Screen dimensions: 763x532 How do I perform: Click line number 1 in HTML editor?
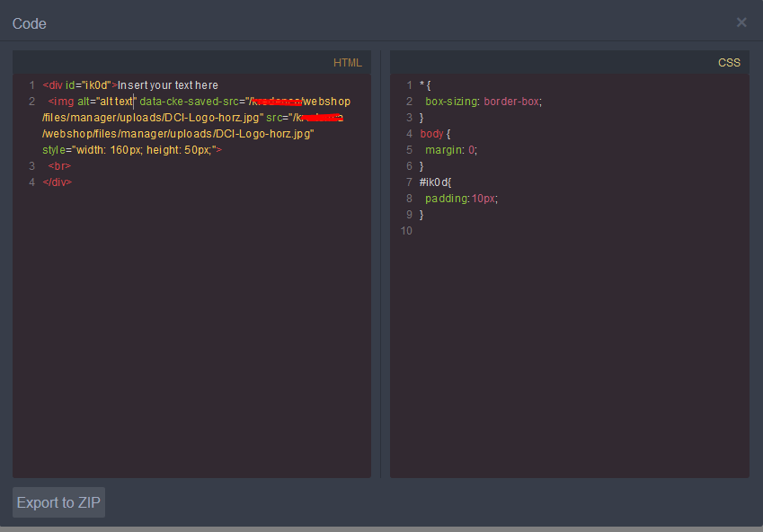pyautogui.click(x=31, y=85)
